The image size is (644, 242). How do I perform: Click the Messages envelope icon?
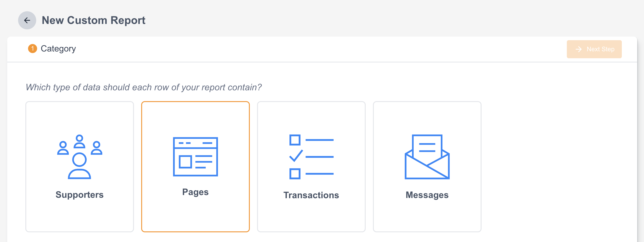427,157
